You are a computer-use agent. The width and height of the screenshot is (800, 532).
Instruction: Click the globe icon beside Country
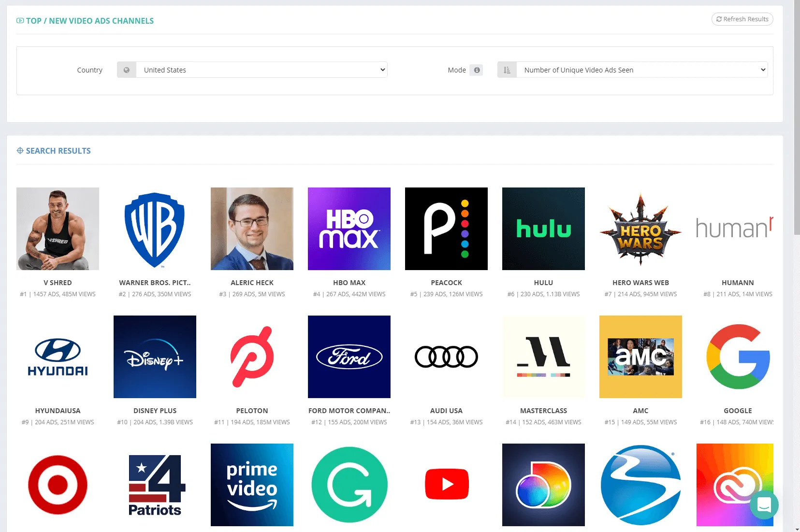pos(127,70)
